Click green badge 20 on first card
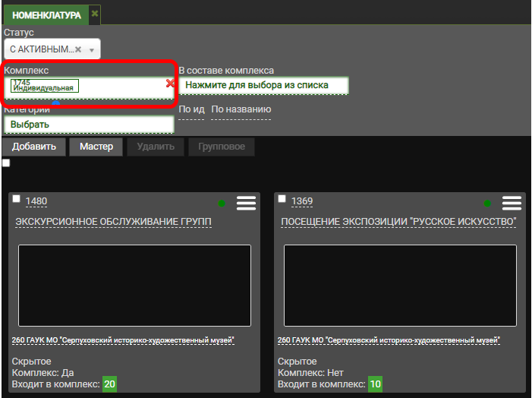Viewport: 532px width, 398px height. point(109,385)
